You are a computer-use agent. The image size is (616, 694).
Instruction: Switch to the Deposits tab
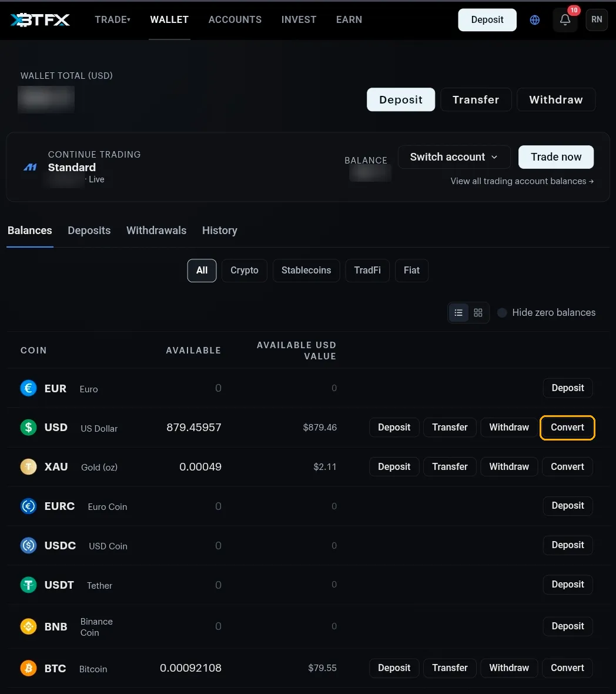89,231
